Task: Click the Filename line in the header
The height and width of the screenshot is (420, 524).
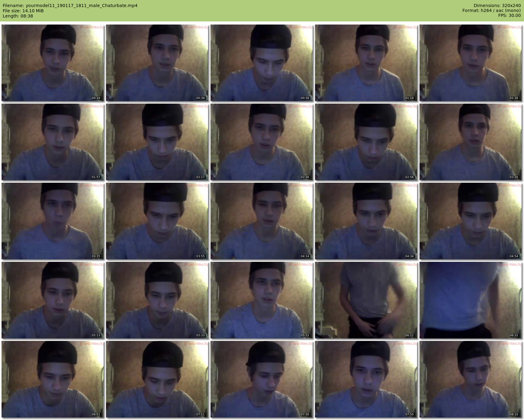Action: (70, 6)
